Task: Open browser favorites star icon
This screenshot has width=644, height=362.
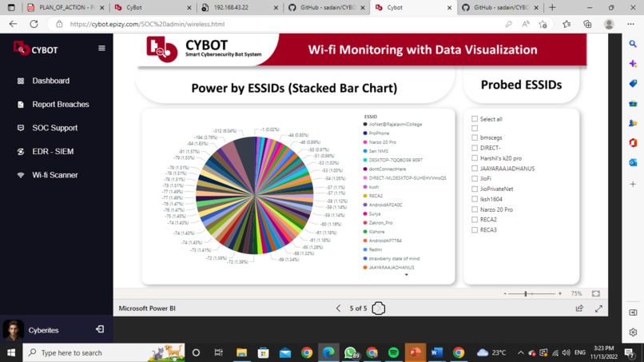Action: tap(566, 24)
